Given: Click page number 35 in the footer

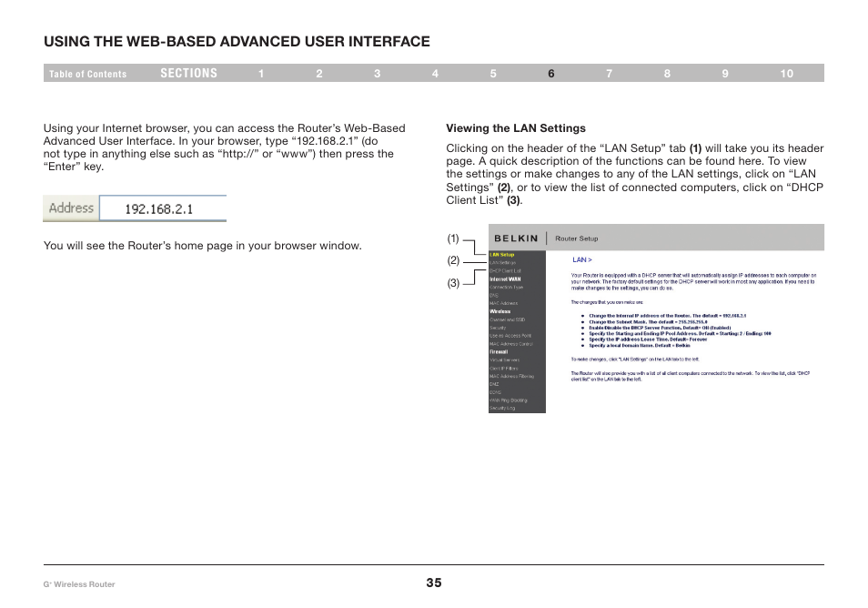Looking at the screenshot, I should pyautogui.click(x=434, y=583).
